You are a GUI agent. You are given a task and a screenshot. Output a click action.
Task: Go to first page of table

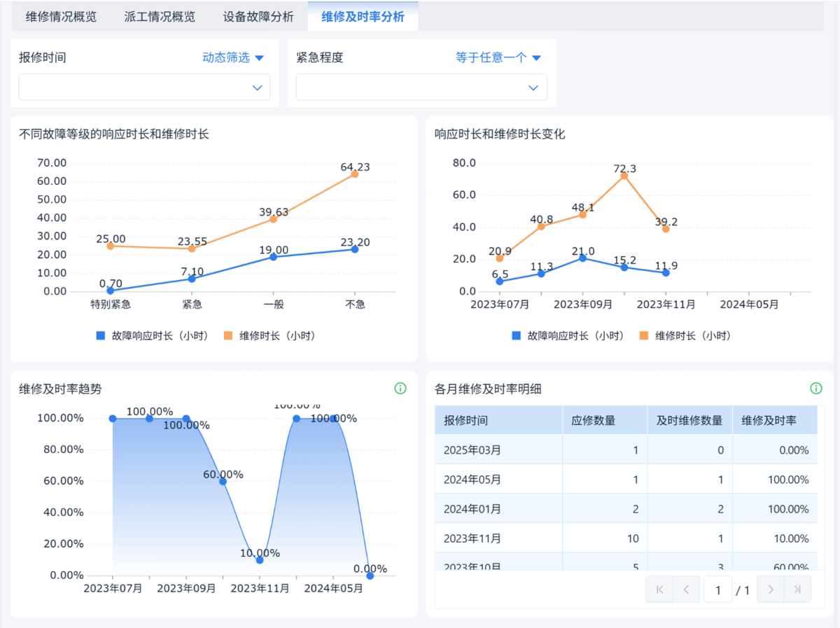pyautogui.click(x=659, y=589)
